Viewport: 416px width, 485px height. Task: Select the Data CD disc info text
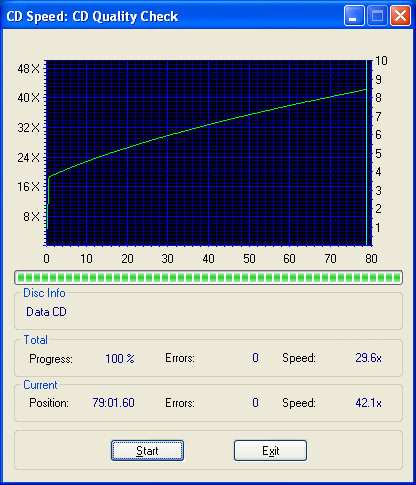pos(46,312)
